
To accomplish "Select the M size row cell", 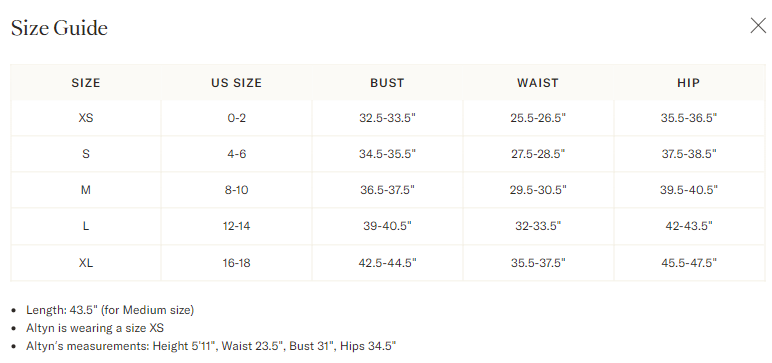I will coord(86,190).
